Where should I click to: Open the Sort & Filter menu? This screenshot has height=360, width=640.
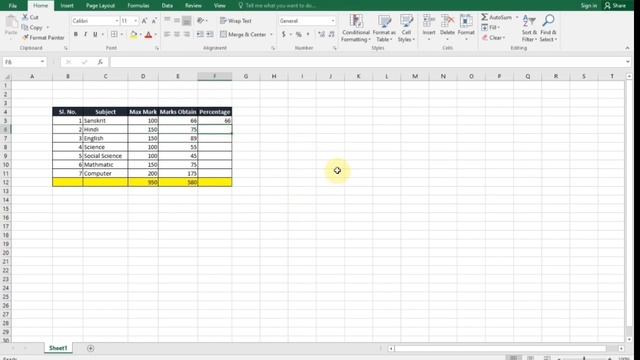click(x=529, y=28)
